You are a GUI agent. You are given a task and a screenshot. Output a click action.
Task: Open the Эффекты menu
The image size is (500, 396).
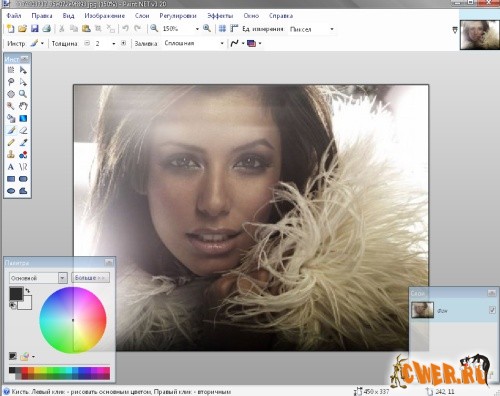coord(220,16)
